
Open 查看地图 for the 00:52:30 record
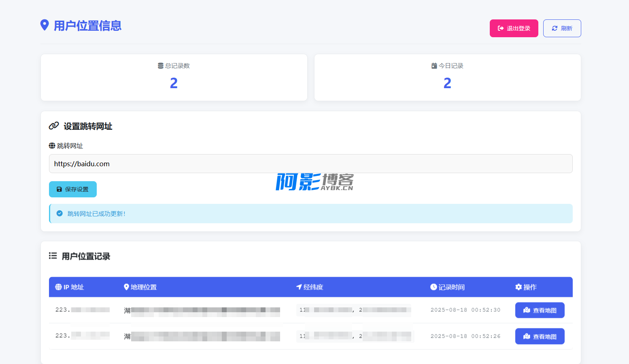click(540, 310)
